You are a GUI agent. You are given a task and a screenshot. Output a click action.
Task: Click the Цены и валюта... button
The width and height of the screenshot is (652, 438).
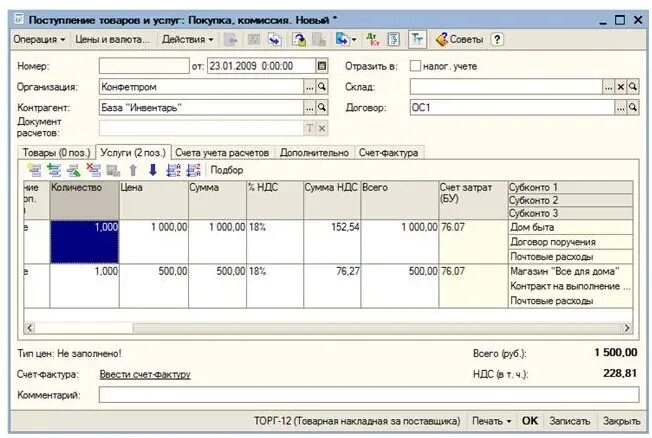tap(112, 40)
